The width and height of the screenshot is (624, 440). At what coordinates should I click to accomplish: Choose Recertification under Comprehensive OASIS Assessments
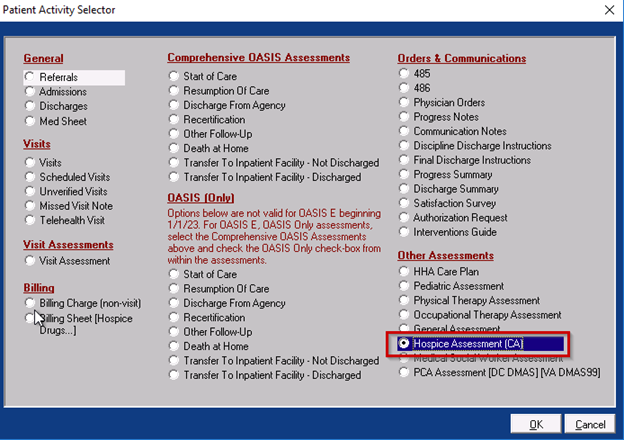(x=174, y=119)
